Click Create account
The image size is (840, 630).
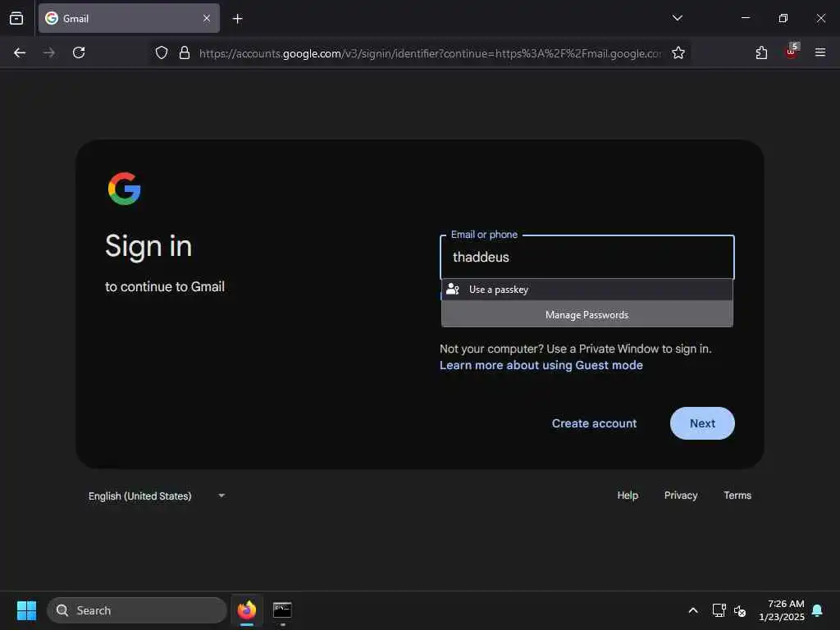point(594,423)
